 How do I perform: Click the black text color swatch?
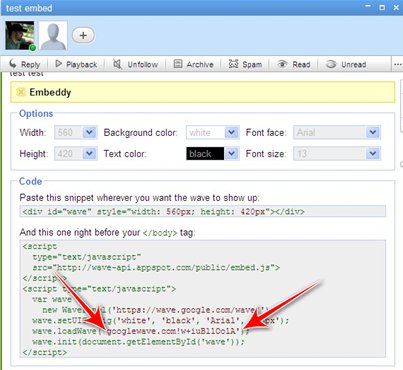pyautogui.click(x=205, y=154)
